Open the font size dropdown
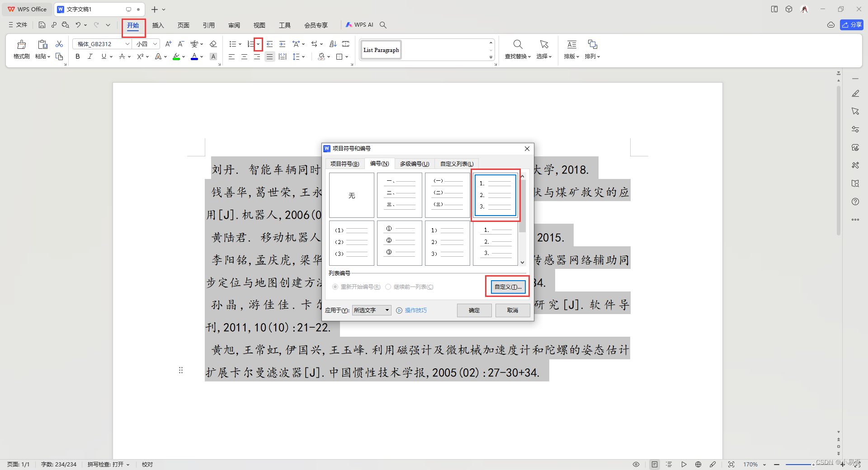This screenshot has width=868, height=470. (155, 44)
